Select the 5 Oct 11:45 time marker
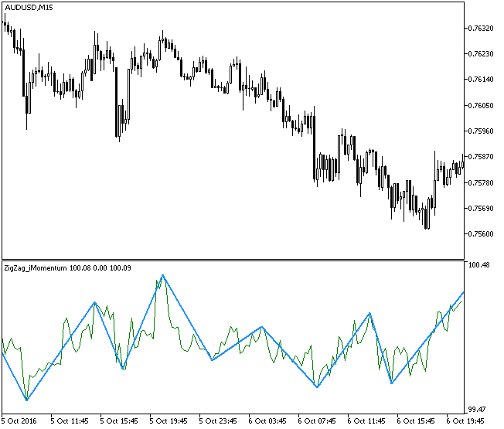This screenshot has width=504, height=429. [70, 421]
